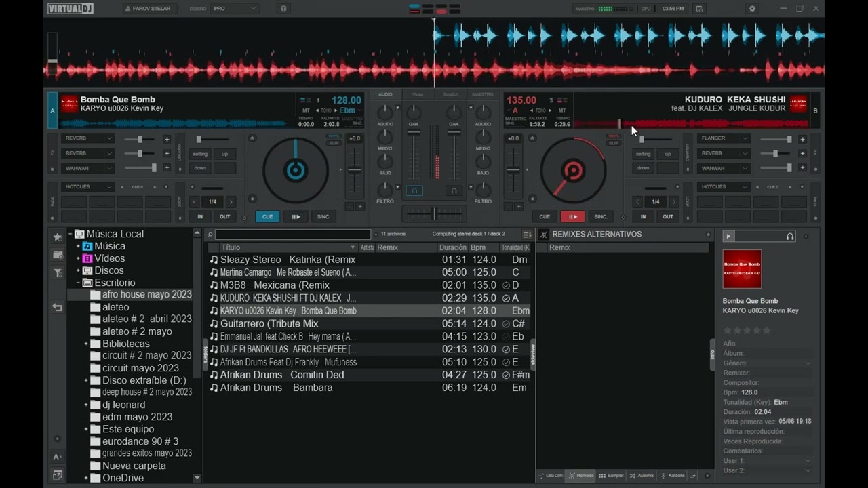Open the Automix tab at bottom

642,476
